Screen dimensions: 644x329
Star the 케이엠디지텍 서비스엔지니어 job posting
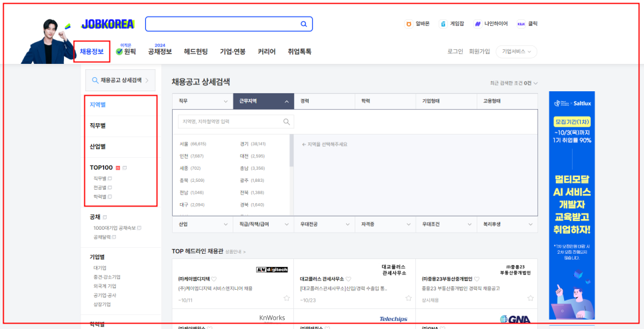(x=287, y=298)
